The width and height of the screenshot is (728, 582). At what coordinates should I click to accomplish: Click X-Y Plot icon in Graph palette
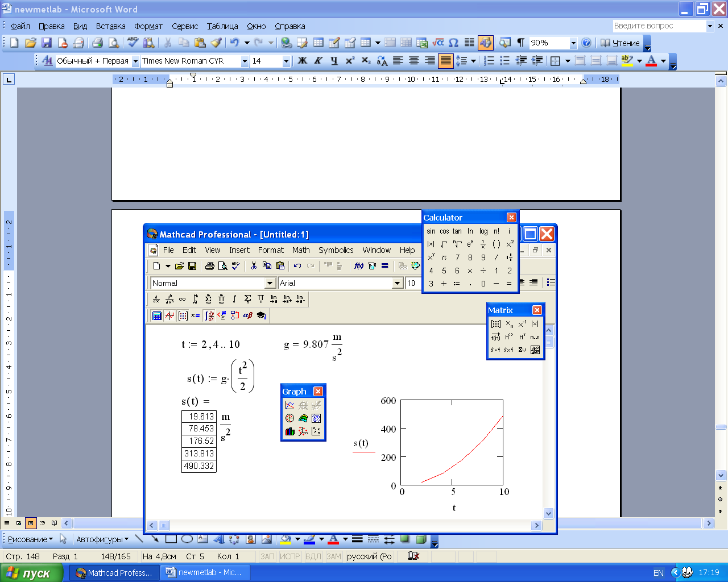[290, 405]
